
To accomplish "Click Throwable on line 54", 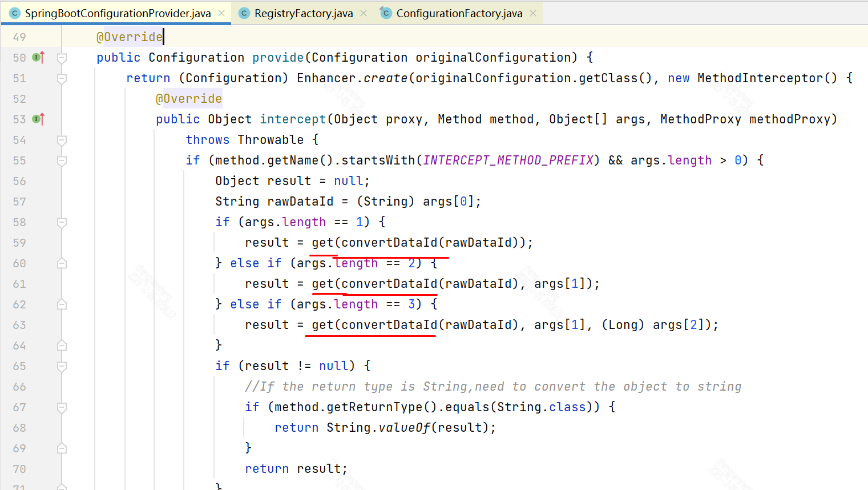I will [271, 140].
